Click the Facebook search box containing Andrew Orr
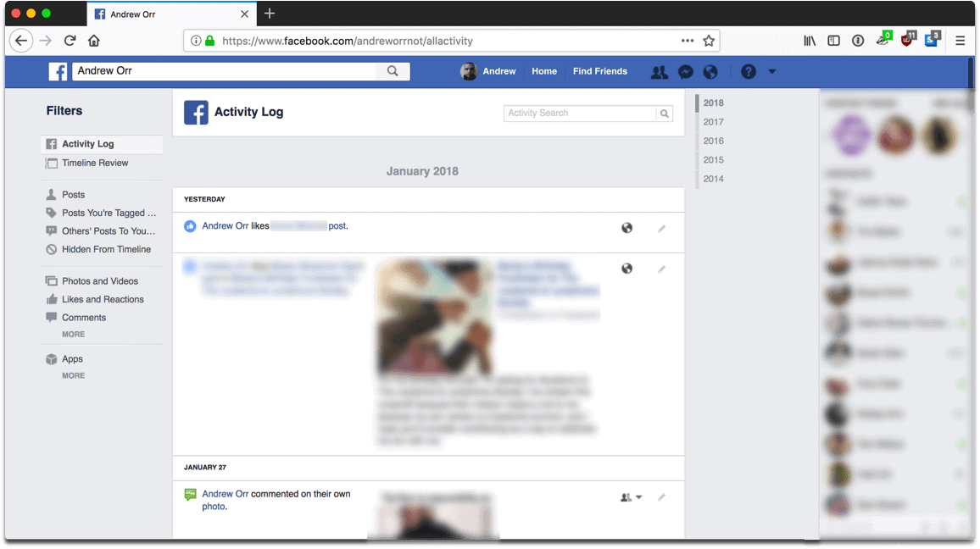980x549 pixels. click(225, 71)
